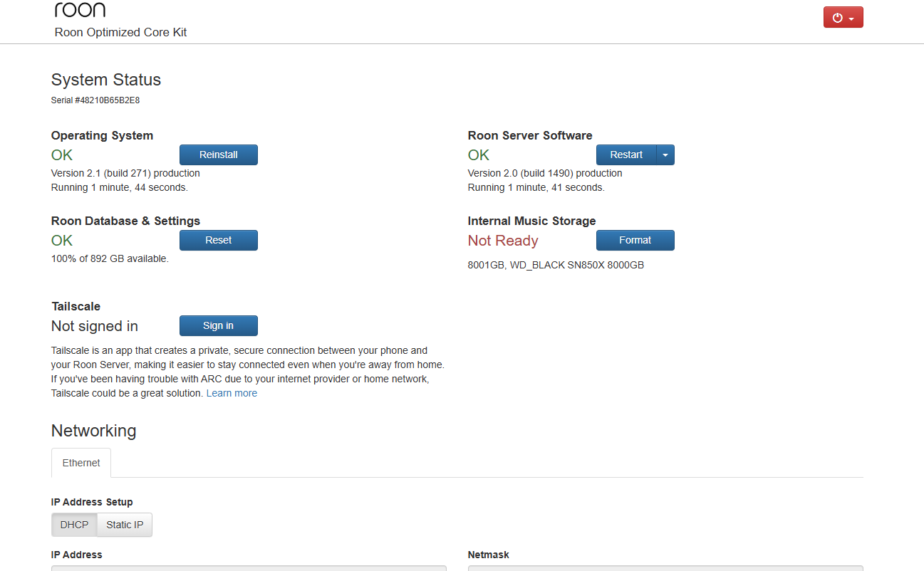This screenshot has width=924, height=571.
Task: Click the Operating System OK status
Action: (x=62, y=155)
